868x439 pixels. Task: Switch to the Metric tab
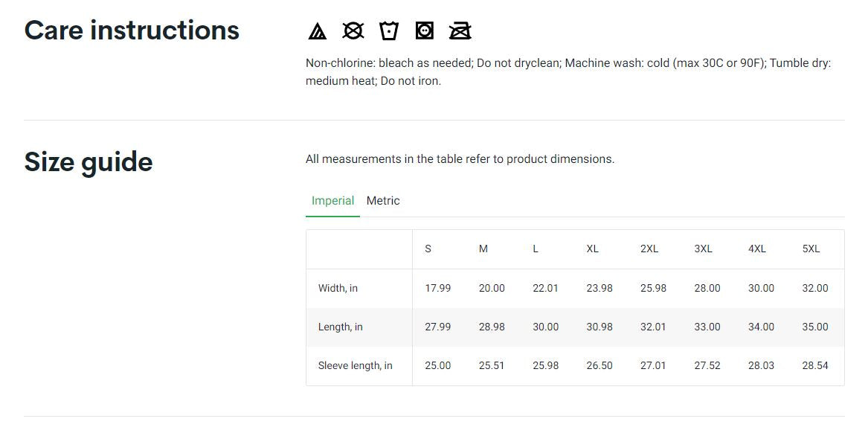pos(383,201)
